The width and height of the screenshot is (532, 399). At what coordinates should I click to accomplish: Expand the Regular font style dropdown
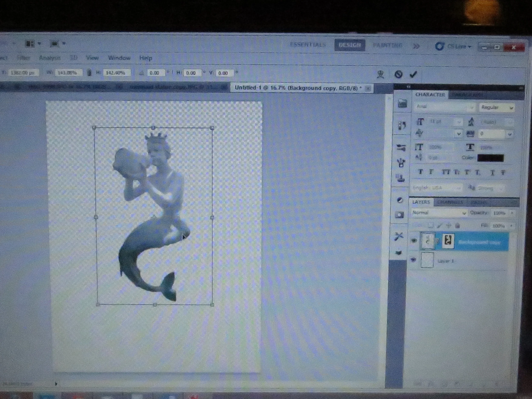497,107
